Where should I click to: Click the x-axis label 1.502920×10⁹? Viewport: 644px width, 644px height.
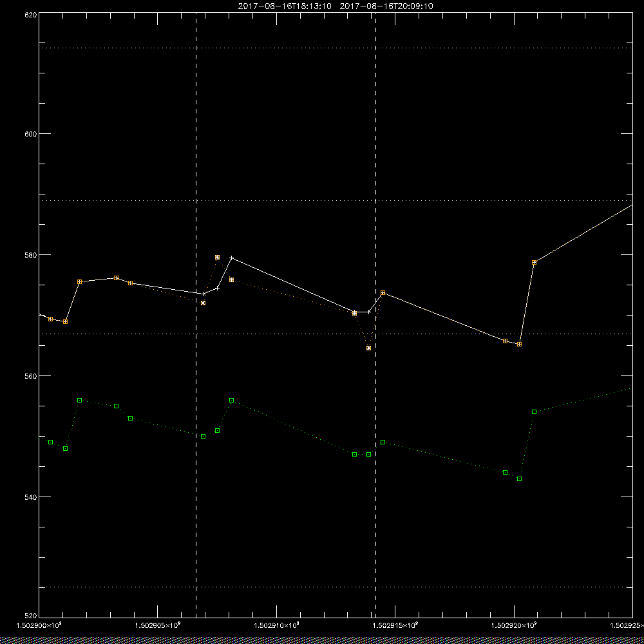click(514, 625)
